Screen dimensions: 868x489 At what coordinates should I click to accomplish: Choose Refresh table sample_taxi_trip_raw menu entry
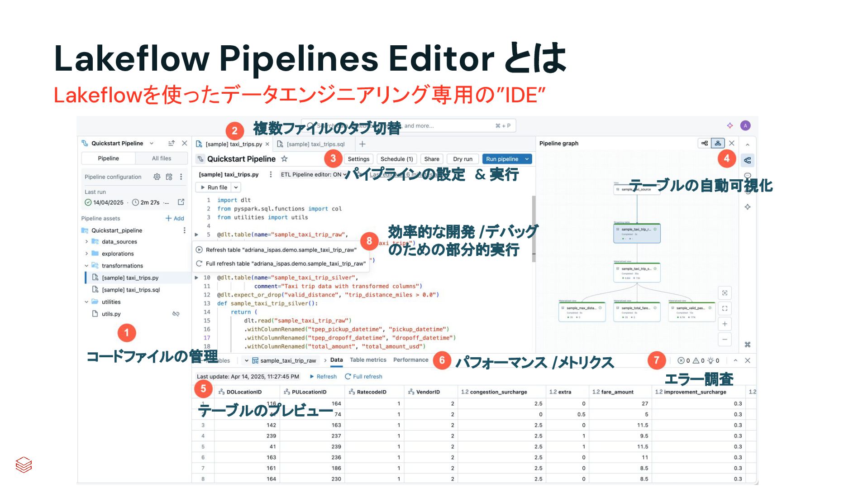tap(281, 250)
